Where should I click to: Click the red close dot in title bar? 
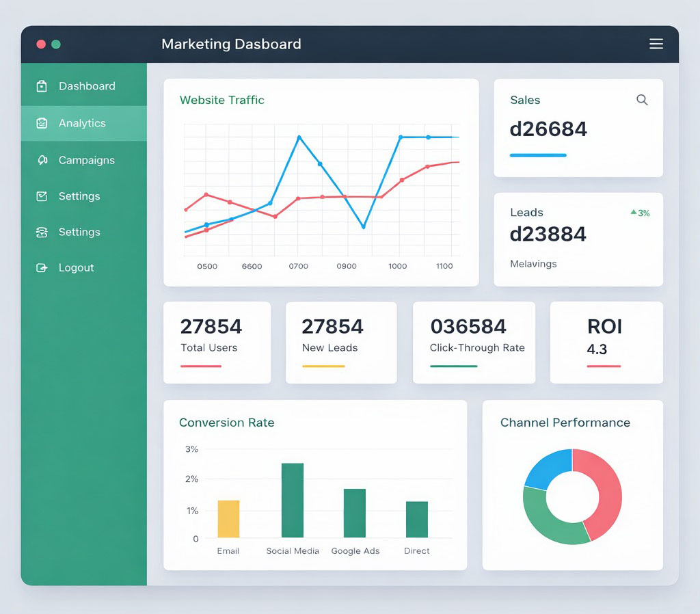(41, 44)
